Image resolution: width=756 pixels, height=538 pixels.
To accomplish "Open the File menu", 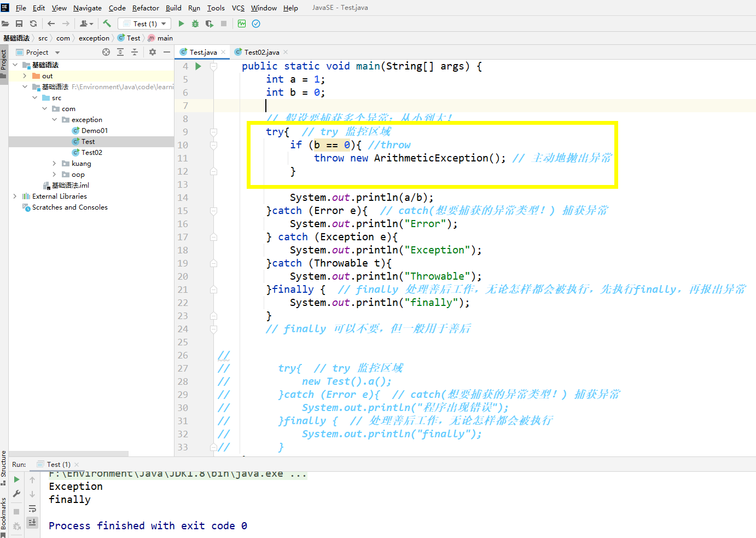I will click(x=21, y=8).
